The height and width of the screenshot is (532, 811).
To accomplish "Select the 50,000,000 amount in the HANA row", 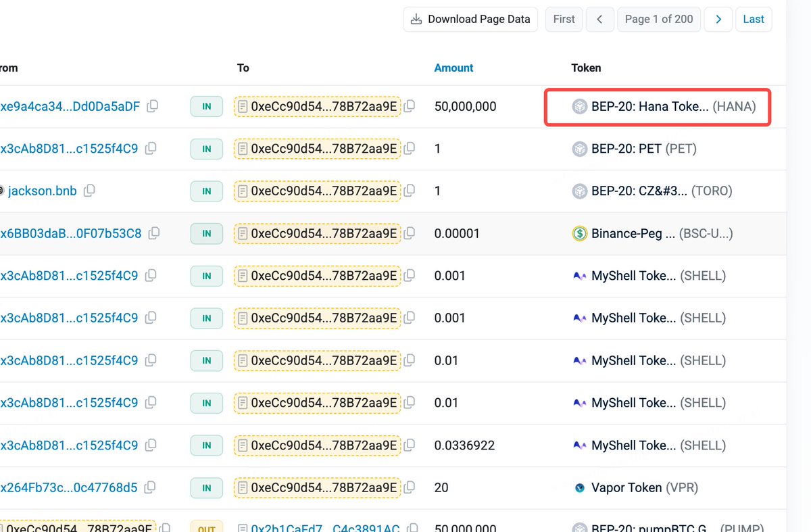I will tap(466, 106).
